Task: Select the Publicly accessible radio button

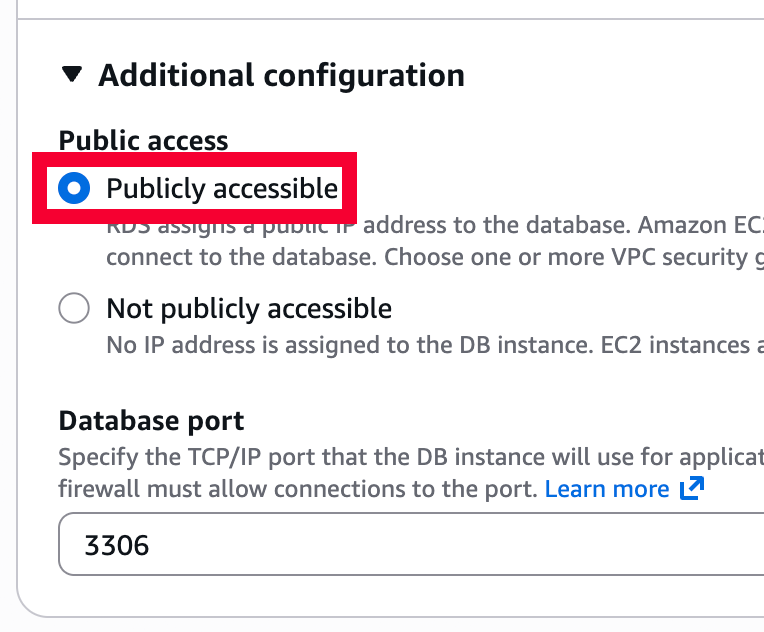Action: click(x=74, y=188)
